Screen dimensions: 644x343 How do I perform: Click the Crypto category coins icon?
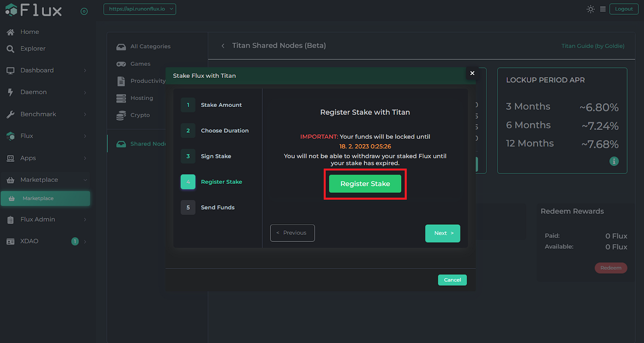pyautogui.click(x=121, y=115)
